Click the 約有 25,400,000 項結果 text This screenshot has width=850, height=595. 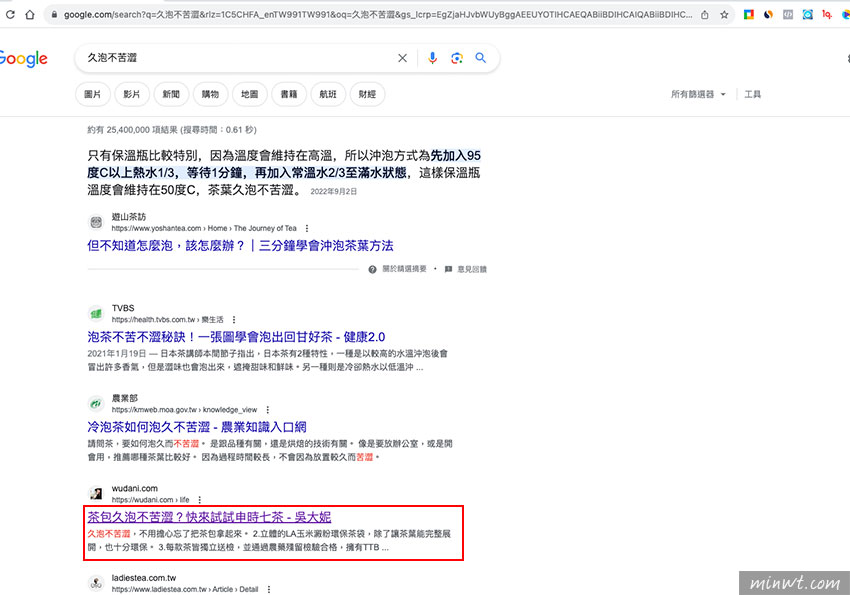coord(172,130)
